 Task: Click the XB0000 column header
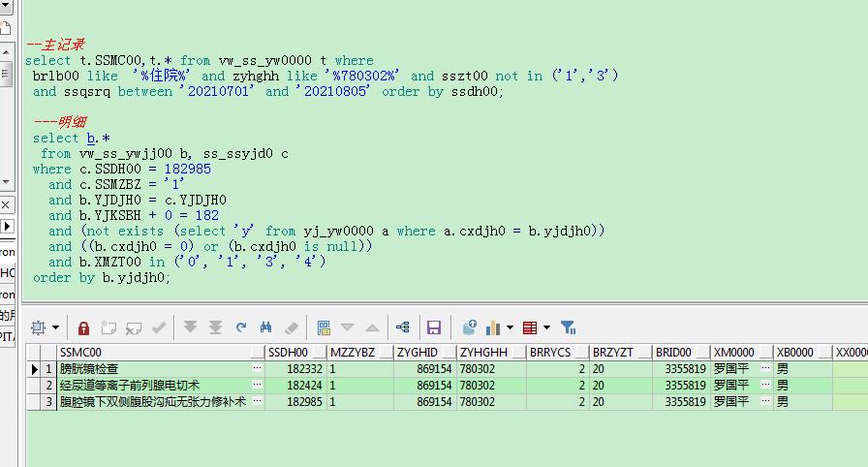802,353
